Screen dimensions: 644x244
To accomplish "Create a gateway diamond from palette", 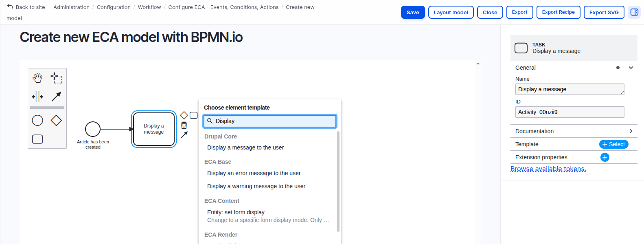I will tap(56, 120).
